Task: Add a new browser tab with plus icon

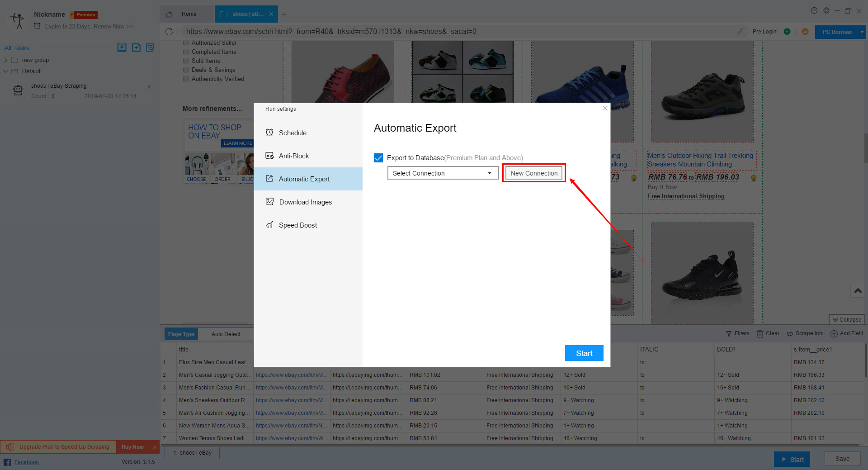Action: tap(284, 14)
